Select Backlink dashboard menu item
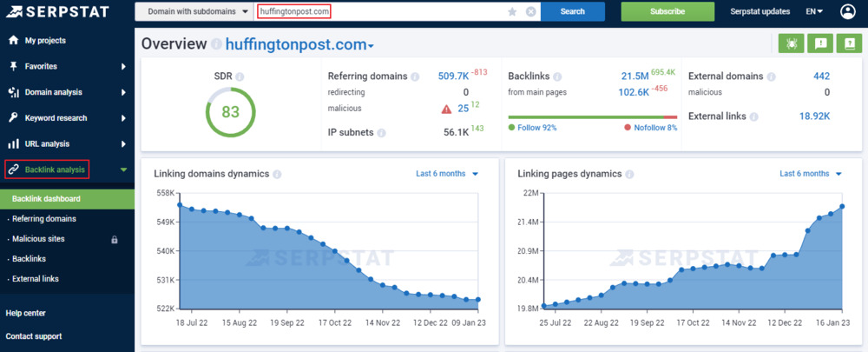The width and height of the screenshot is (868, 352). click(x=67, y=199)
